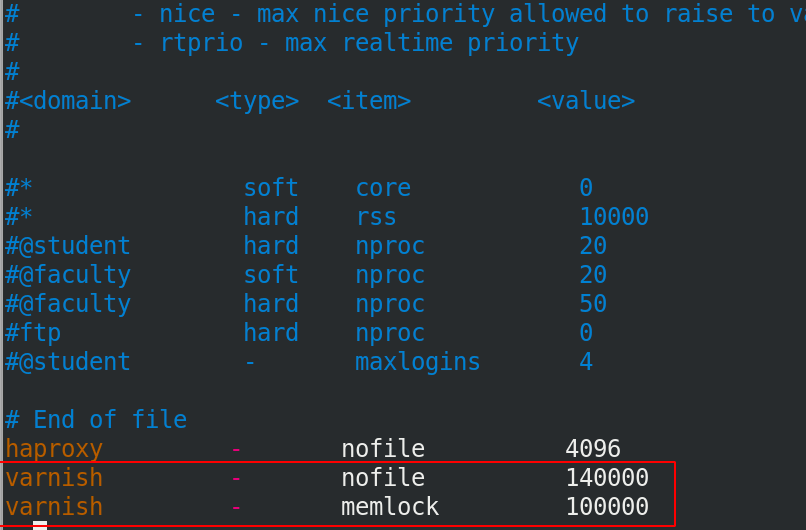806x530 pixels.
Task: Click the 'haproxy' domain text
Action: point(54,449)
